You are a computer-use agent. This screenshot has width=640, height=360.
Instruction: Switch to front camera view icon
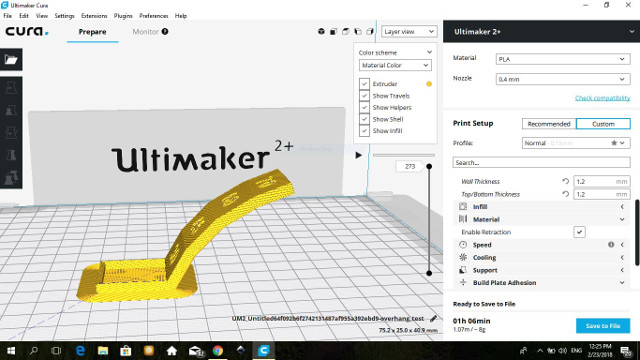click(333, 31)
